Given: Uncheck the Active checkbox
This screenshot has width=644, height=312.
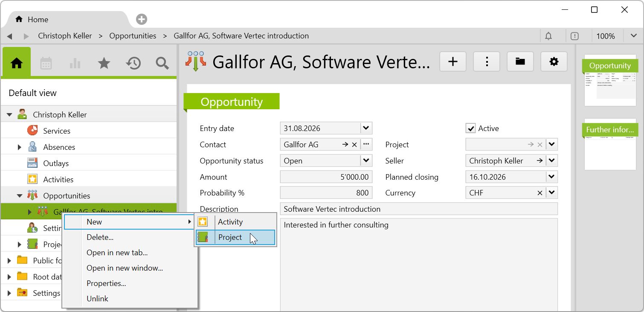Looking at the screenshot, I should pyautogui.click(x=471, y=128).
